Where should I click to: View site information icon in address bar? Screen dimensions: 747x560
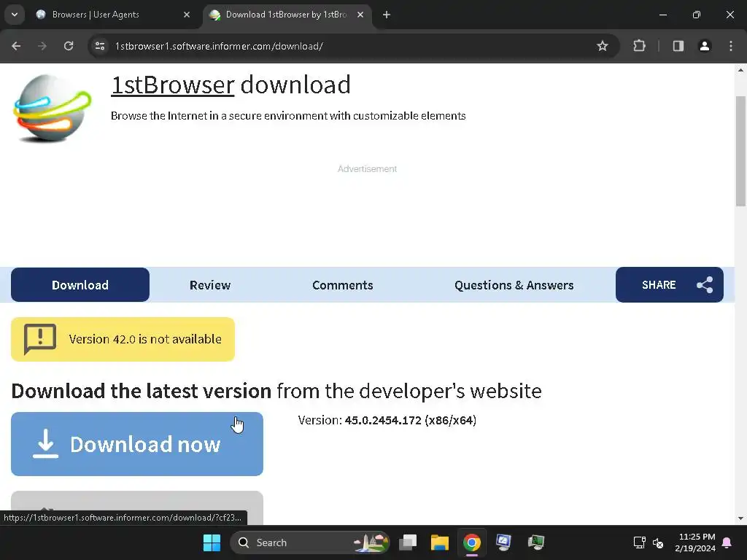[x=100, y=46]
